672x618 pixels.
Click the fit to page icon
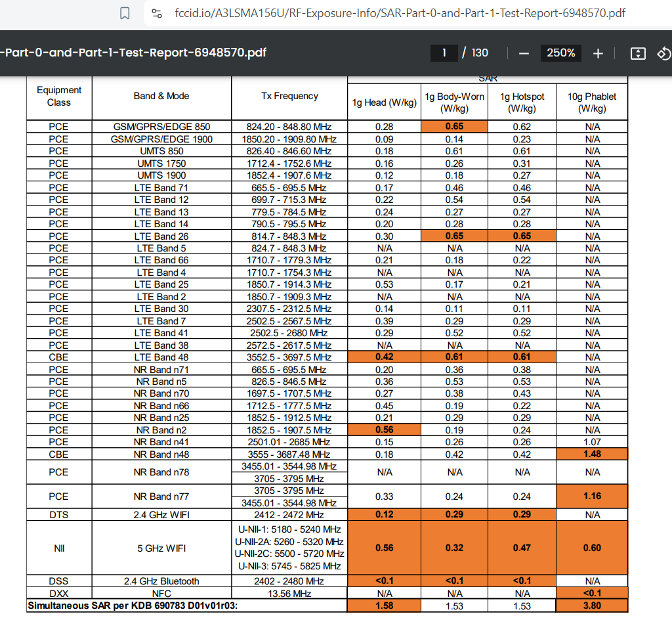tap(638, 53)
